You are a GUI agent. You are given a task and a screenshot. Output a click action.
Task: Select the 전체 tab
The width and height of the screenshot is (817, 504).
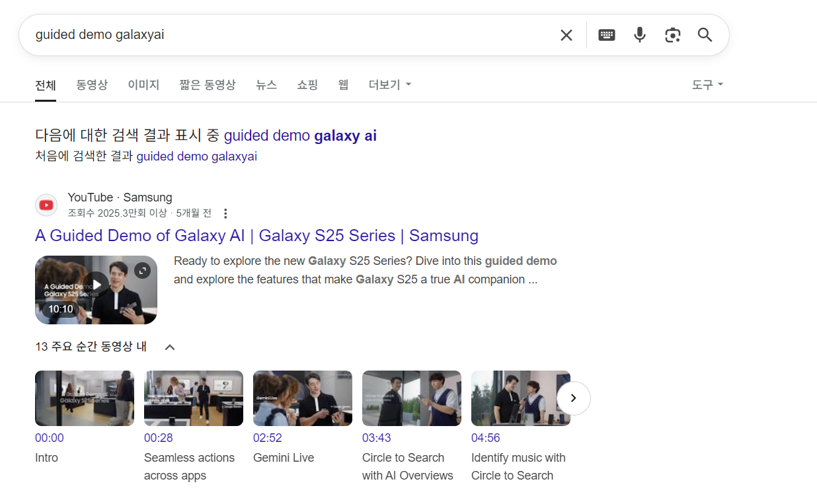tap(46, 85)
